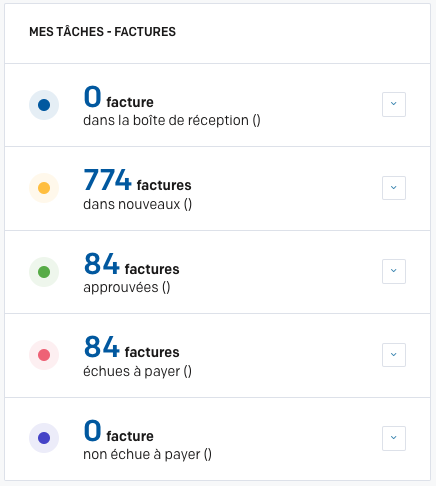Click the 0 facture inbox count

point(118,97)
